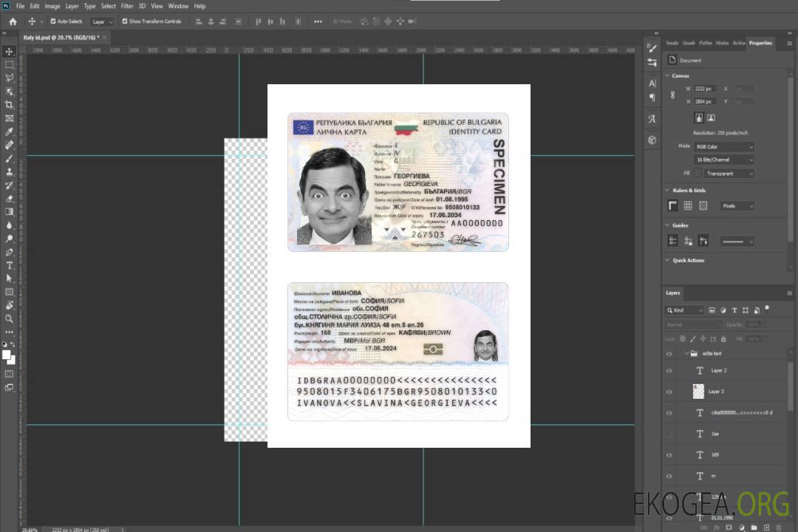Viewport: 798px width, 532px height.
Task: Open the Brush Settings panel icon
Action: pos(652,48)
